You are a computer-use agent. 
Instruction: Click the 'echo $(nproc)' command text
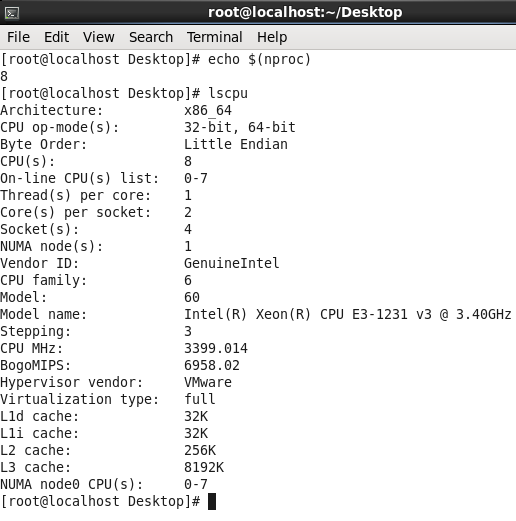(x=259, y=59)
